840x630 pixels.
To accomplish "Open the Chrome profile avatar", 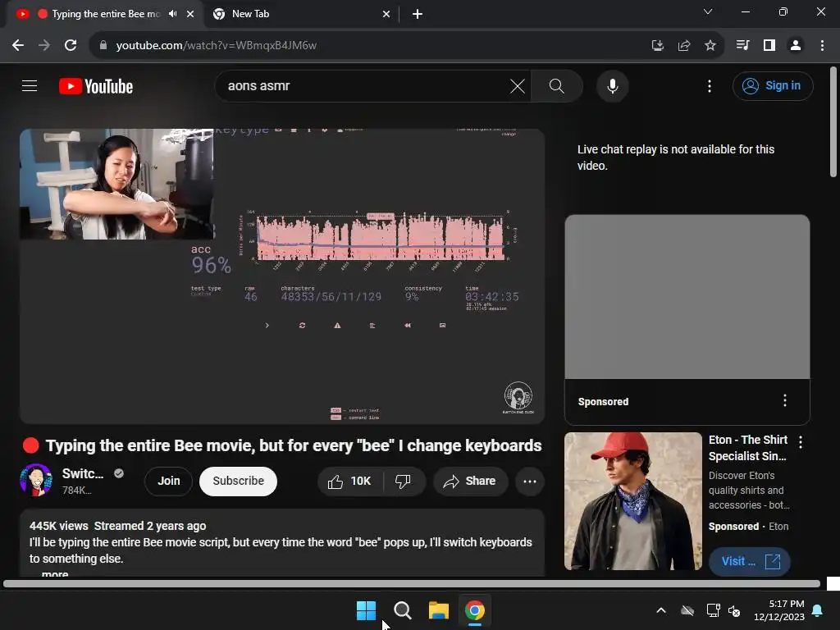I will click(x=796, y=45).
